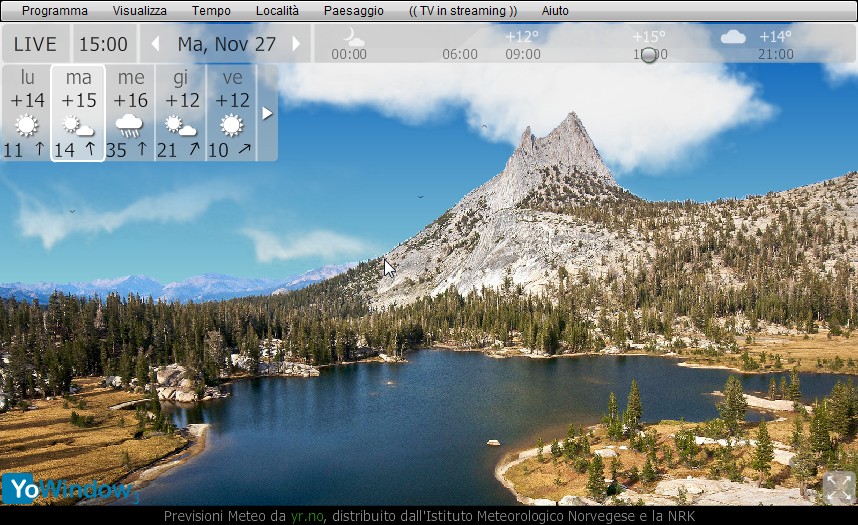Open the Località menu

(277, 11)
